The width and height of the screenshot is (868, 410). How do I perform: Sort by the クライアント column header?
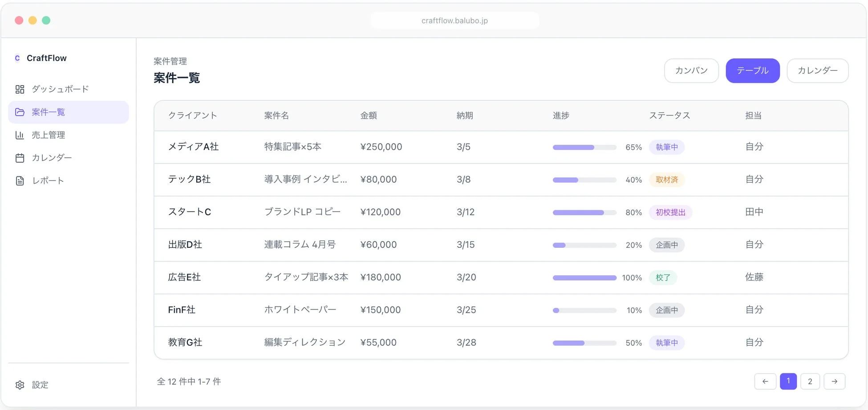[192, 115]
